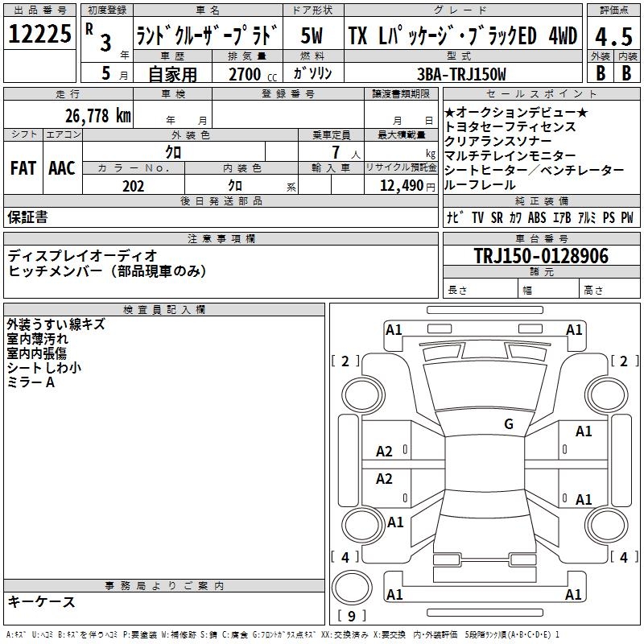Click PS equipment code
This screenshot has width=644, height=644.
609,217
